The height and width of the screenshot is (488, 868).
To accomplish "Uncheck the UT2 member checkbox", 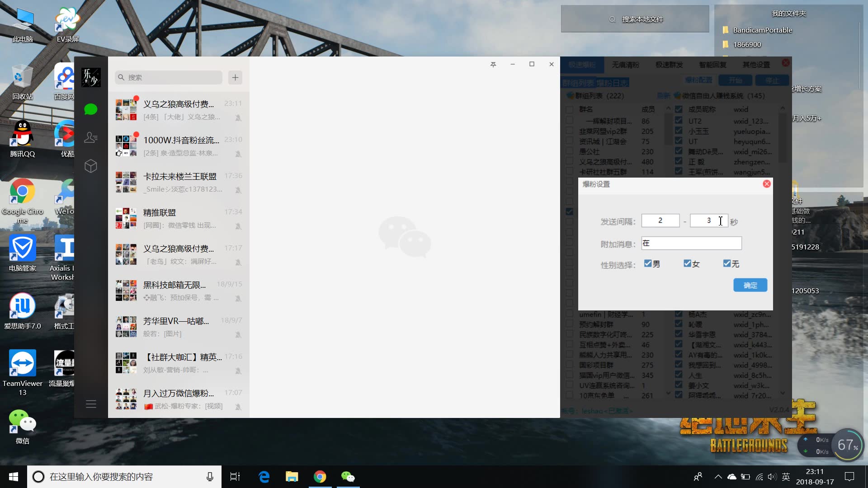I will pos(679,121).
